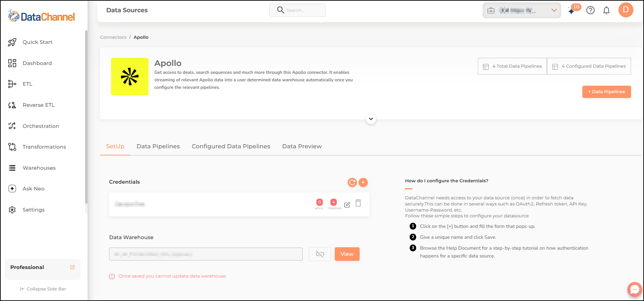Open the Dashboard grid icon
Screen dimensions: 644x301
pos(12,63)
